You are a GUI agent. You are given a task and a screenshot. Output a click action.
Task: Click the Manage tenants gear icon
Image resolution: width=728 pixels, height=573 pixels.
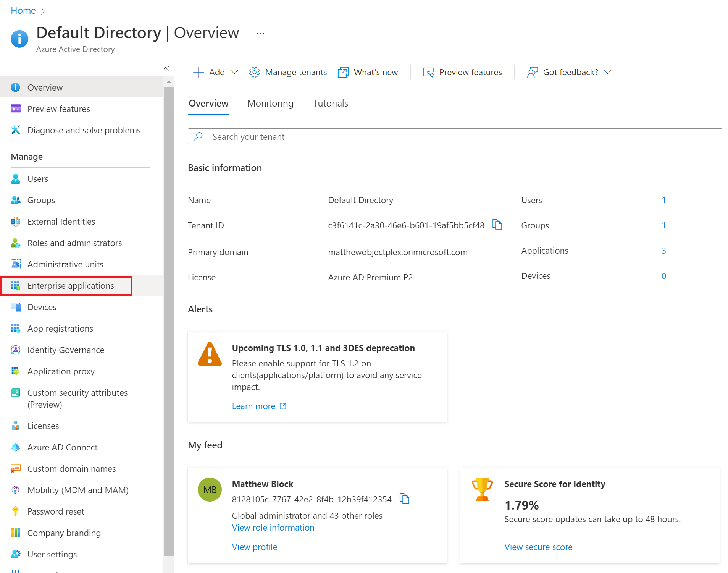254,72
